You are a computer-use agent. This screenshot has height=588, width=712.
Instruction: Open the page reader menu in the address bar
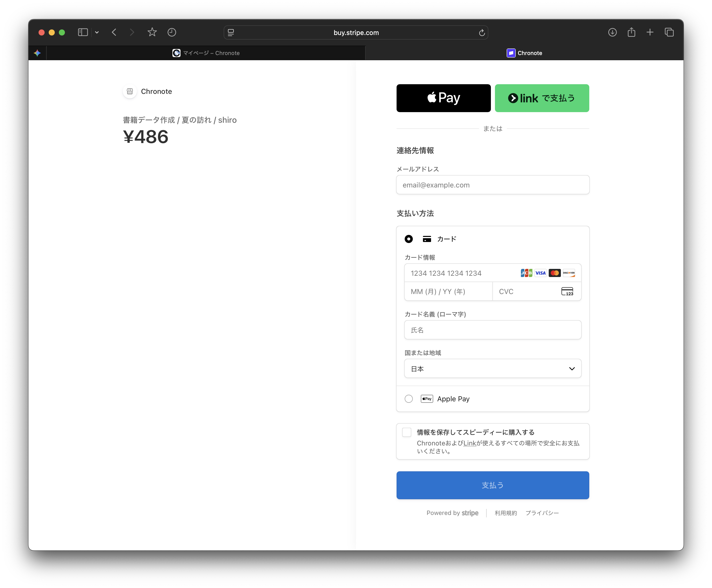[231, 33]
